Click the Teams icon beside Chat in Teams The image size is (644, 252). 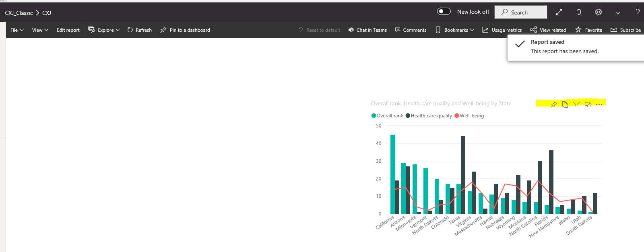coord(351,30)
